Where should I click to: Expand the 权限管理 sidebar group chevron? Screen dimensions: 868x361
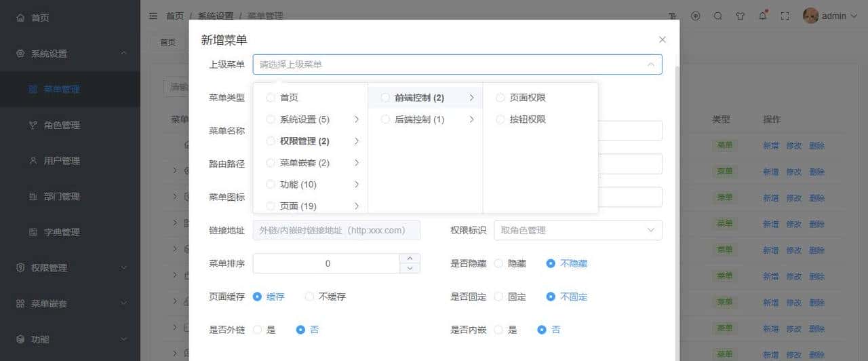(x=123, y=268)
